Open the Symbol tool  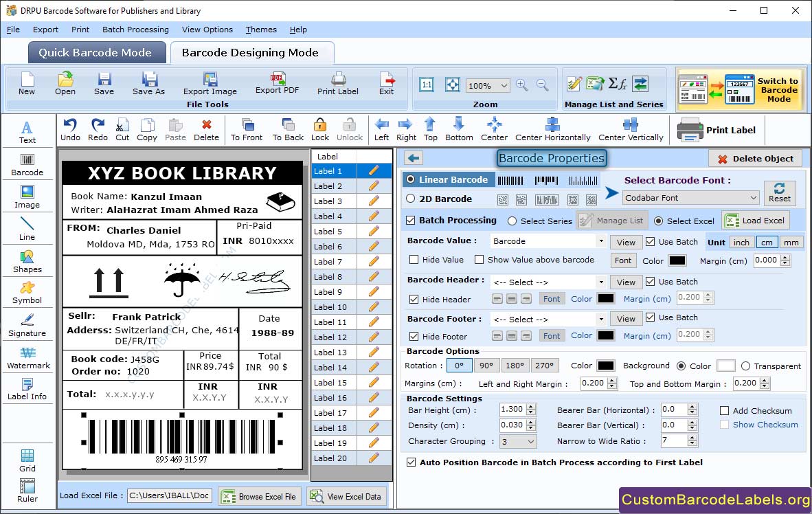tap(27, 293)
